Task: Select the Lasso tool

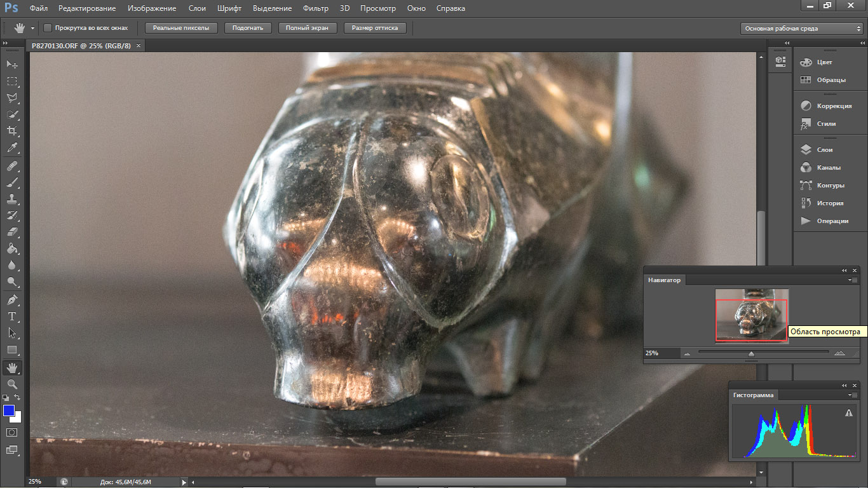Action: click(12, 98)
